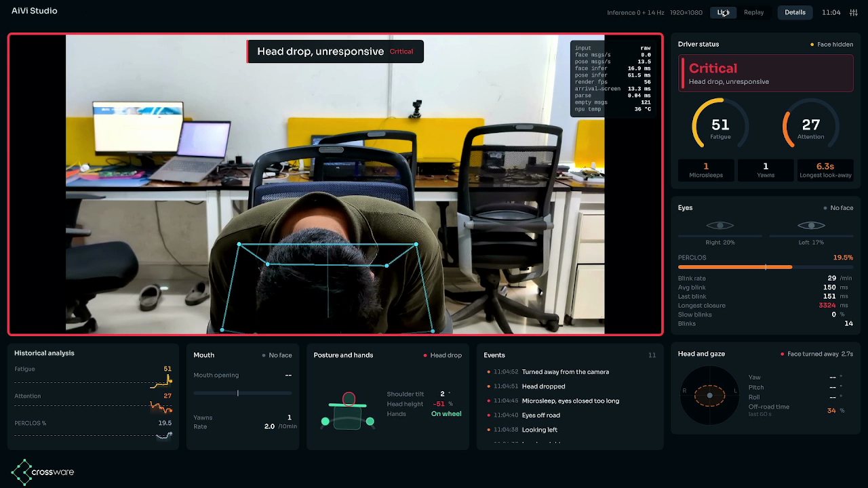
Task: Click the Critical driver status box
Action: click(766, 73)
